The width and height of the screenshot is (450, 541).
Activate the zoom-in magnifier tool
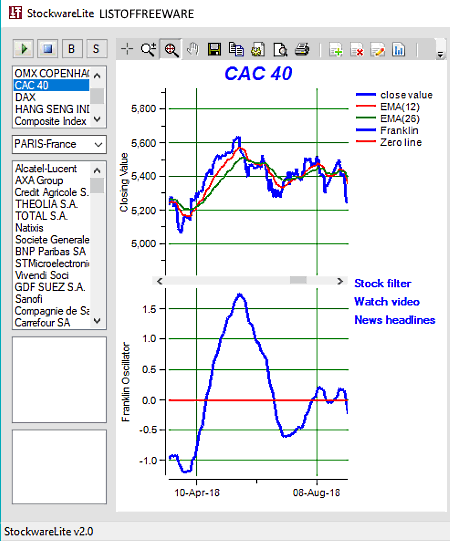click(x=149, y=49)
